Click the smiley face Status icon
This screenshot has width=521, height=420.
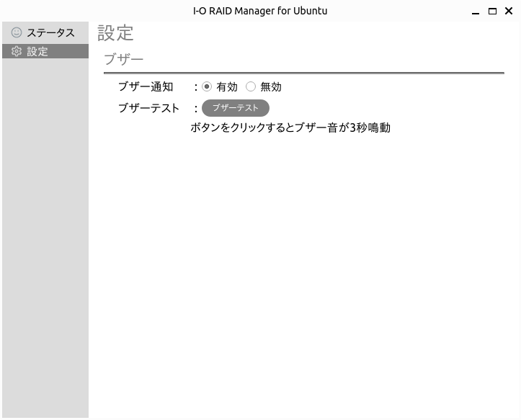tap(17, 32)
